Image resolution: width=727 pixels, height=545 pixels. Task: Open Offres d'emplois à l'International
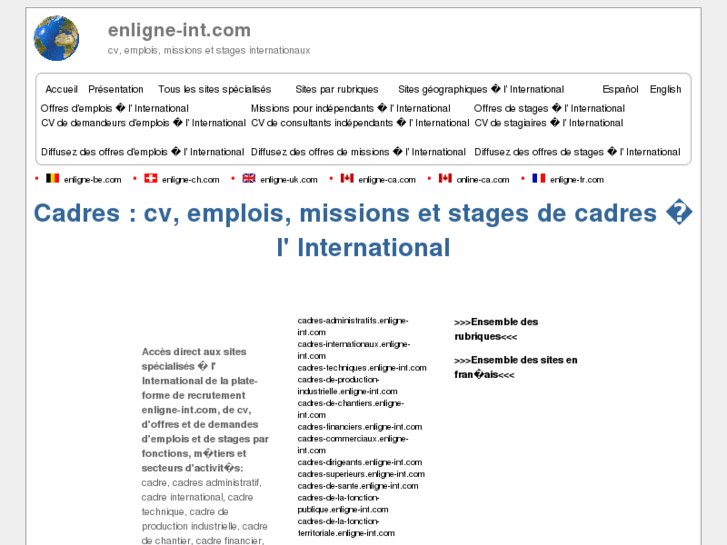[x=115, y=109]
